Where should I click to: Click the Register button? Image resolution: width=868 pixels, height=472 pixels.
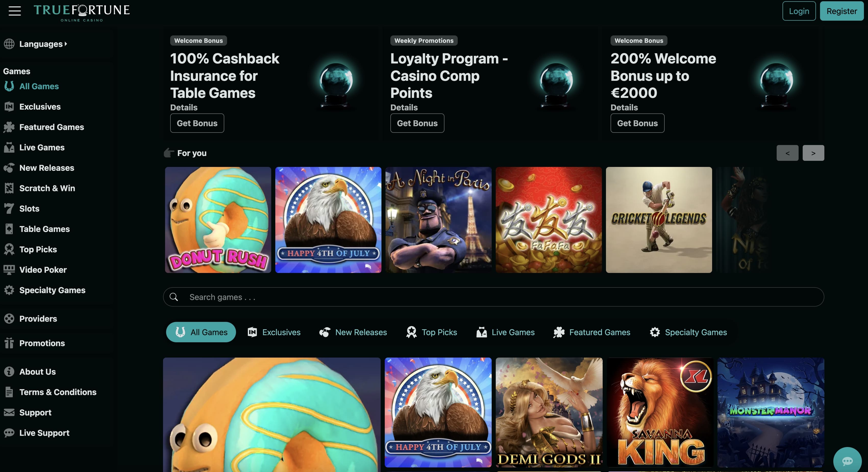(x=842, y=11)
